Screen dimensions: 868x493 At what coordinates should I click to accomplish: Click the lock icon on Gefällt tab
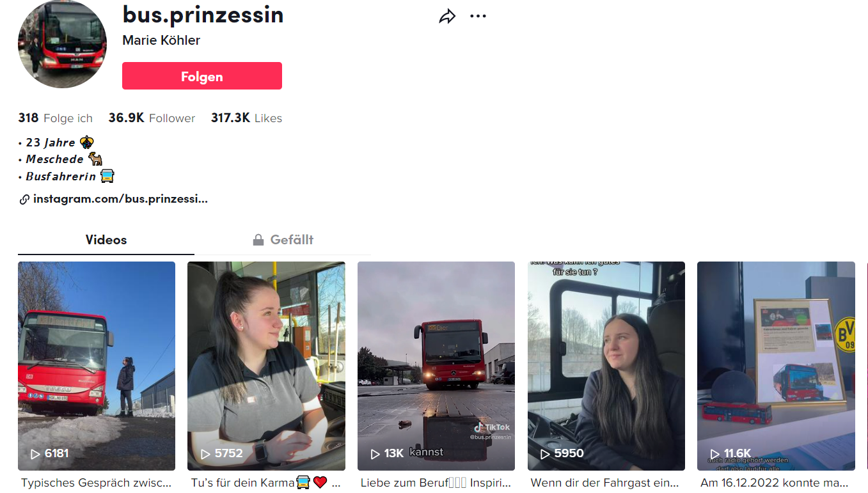[258, 240]
